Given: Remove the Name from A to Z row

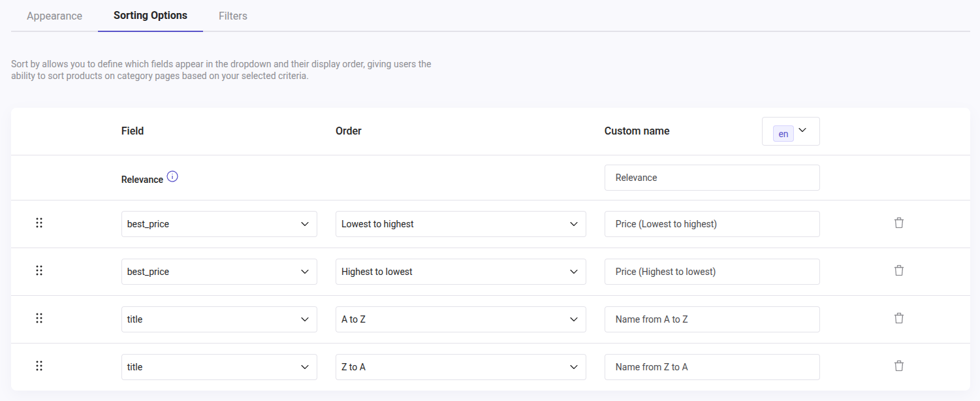Looking at the screenshot, I should (898, 319).
